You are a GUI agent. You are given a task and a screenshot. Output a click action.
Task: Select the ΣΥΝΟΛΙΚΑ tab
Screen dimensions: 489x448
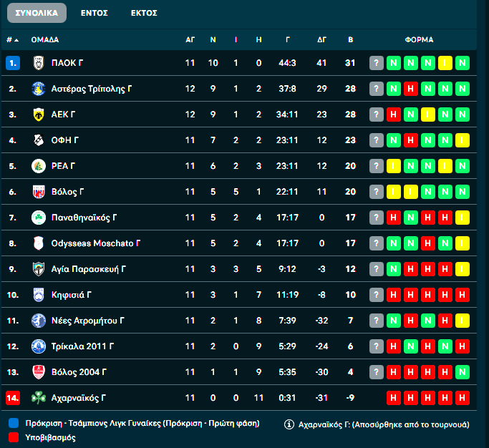[36, 13]
